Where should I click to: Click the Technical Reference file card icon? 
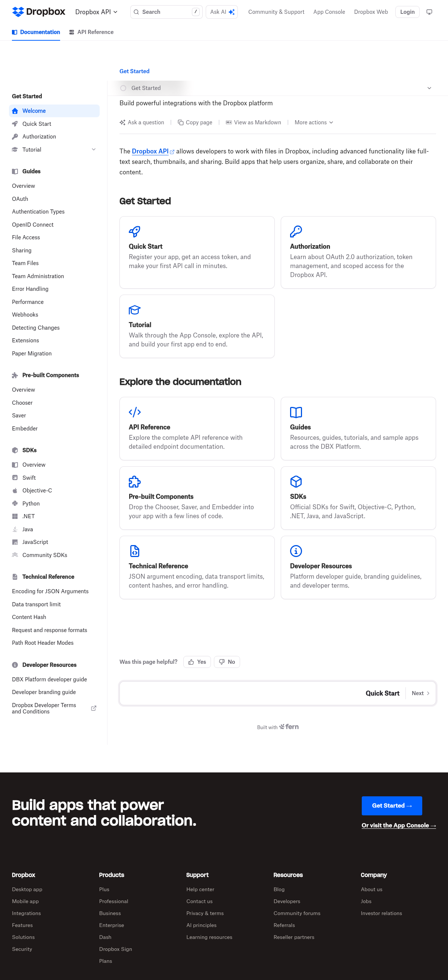click(x=135, y=551)
